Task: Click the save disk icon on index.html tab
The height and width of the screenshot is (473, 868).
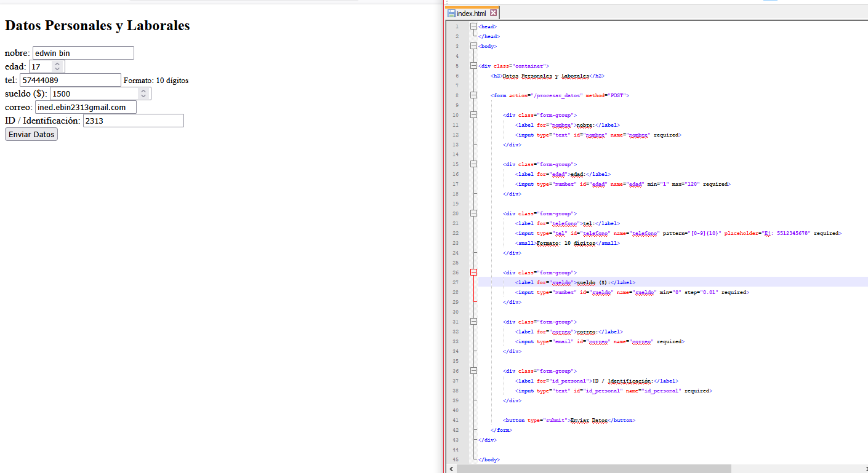Action: [x=451, y=13]
